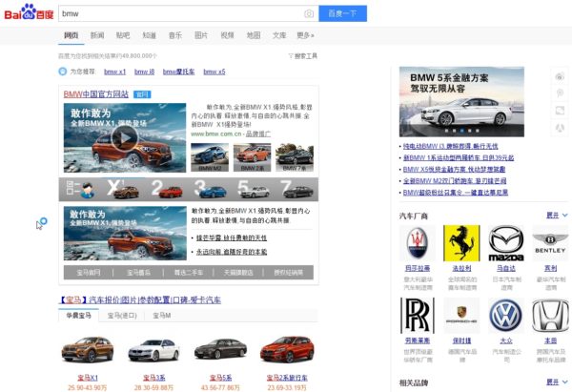Open the 更多» navigation menu

coord(305,35)
